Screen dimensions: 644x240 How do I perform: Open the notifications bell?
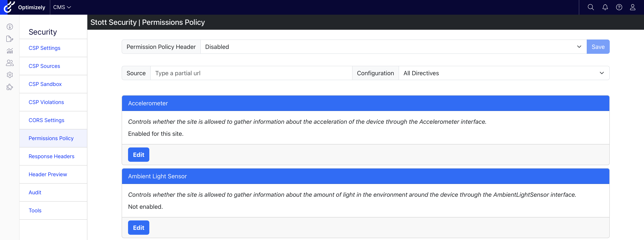pos(605,7)
